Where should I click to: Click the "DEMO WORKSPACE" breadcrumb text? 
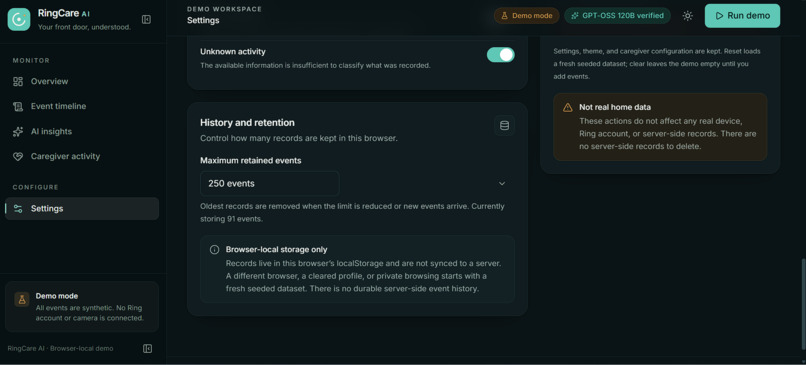coord(224,9)
